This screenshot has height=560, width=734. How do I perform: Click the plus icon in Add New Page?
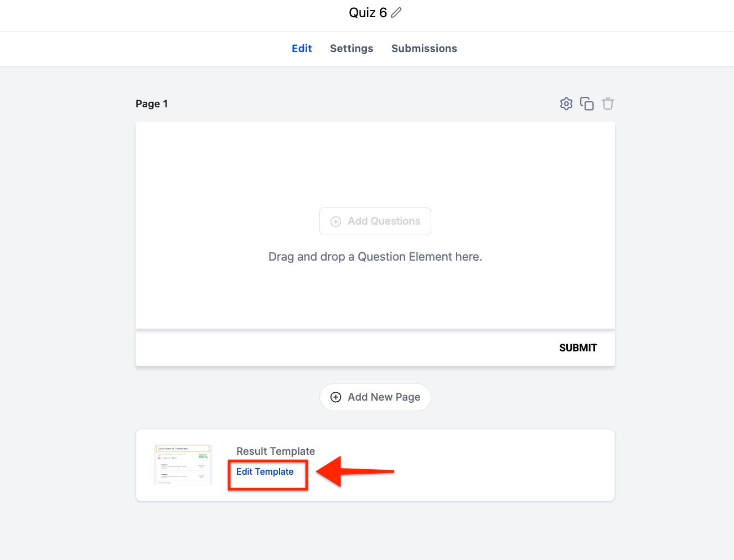coord(335,397)
